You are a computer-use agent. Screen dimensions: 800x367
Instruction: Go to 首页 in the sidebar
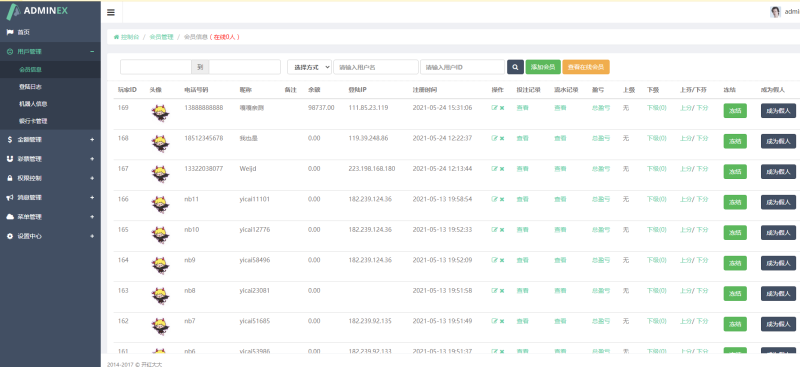pos(50,32)
